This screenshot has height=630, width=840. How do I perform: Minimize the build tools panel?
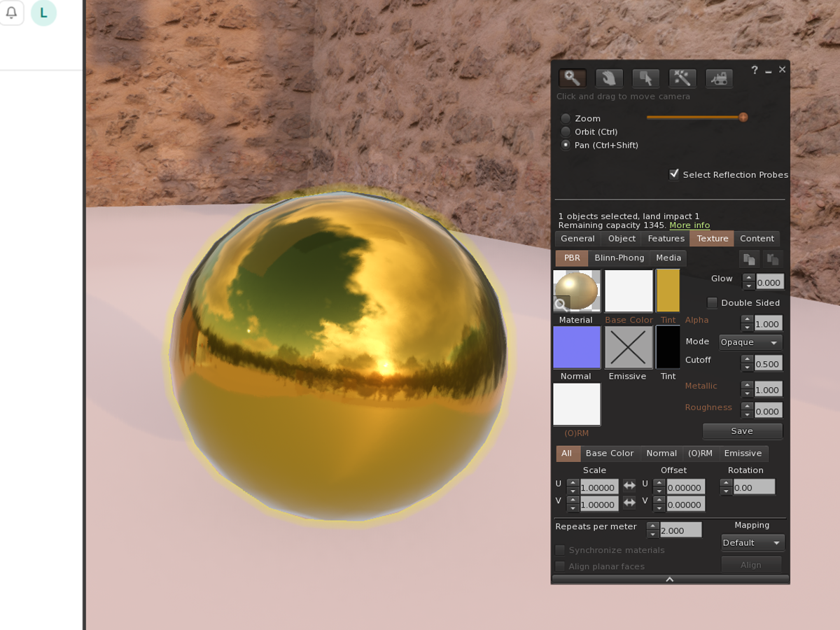tap(769, 71)
